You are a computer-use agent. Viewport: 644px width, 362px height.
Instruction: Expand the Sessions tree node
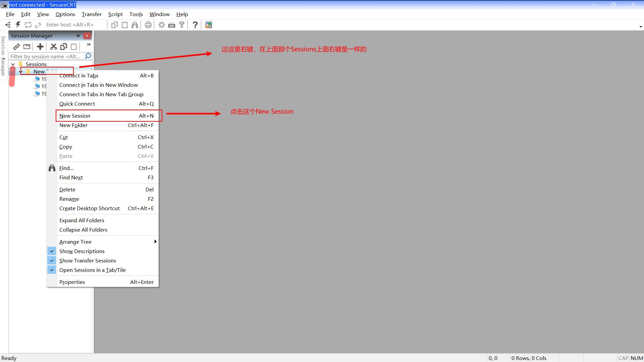click(x=13, y=64)
